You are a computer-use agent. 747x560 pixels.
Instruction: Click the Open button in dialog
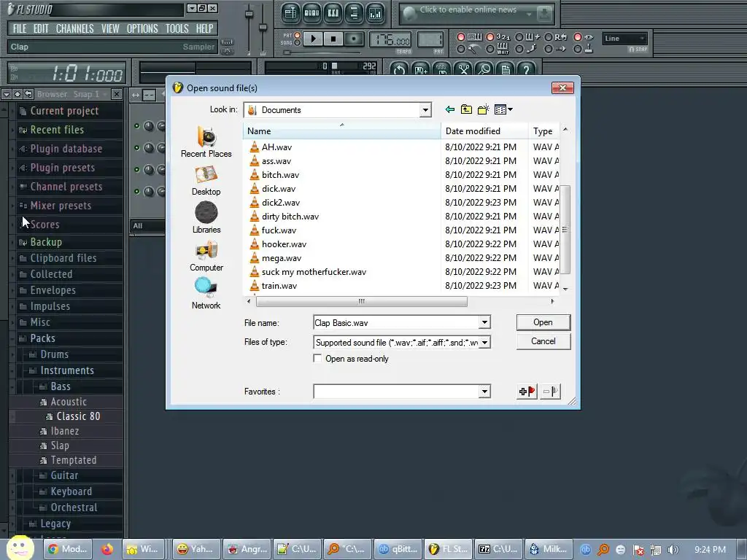click(x=543, y=322)
